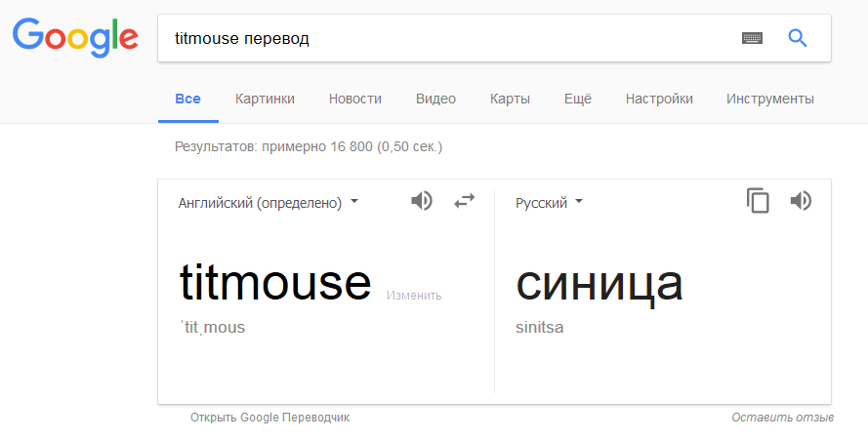Open the Русский target language dropdown
868x440 pixels.
[x=550, y=203]
